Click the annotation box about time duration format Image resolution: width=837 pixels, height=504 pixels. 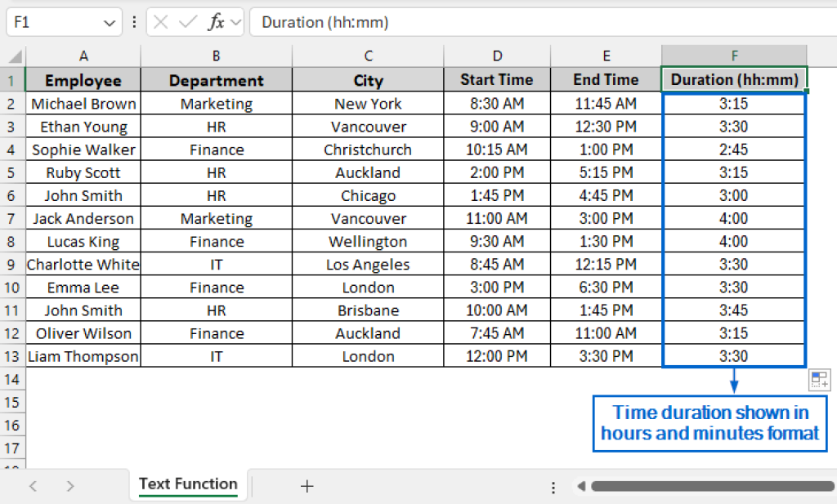[x=709, y=421]
